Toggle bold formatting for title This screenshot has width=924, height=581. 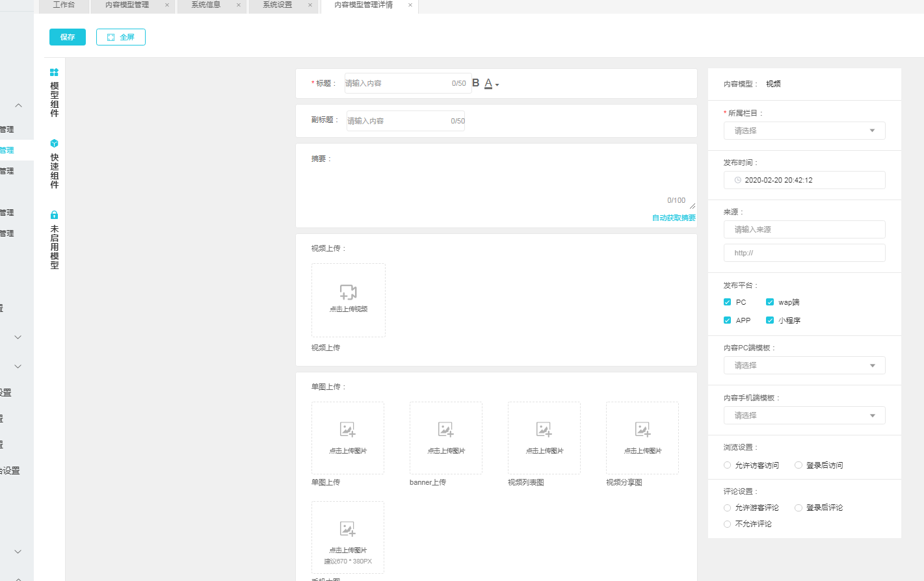(476, 83)
